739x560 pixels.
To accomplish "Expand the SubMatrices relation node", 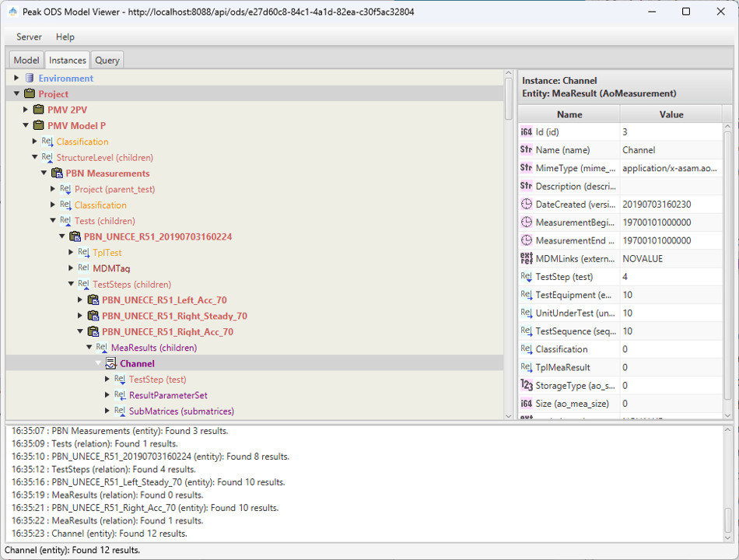I will pyautogui.click(x=107, y=411).
